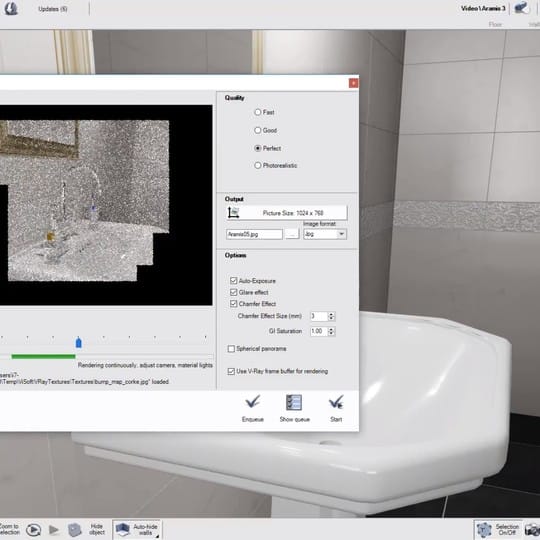The height and width of the screenshot is (540, 540).
Task: Click the Start render icon
Action: click(336, 402)
